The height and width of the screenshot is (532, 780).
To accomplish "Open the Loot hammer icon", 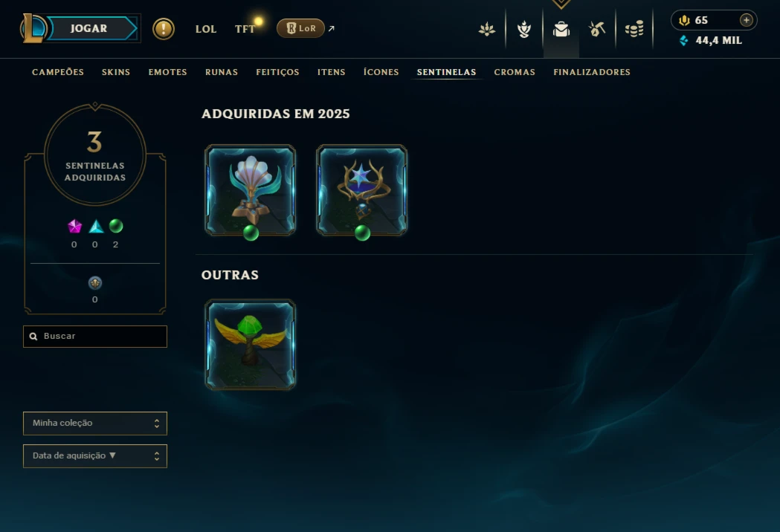I will click(x=597, y=29).
